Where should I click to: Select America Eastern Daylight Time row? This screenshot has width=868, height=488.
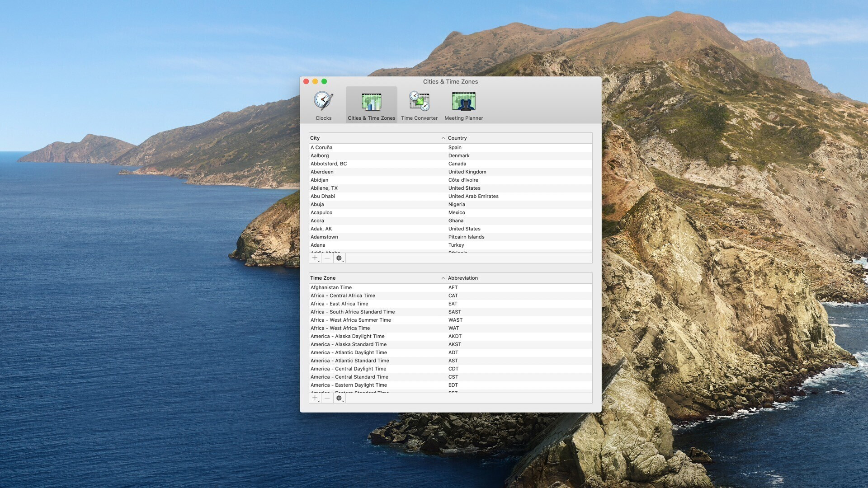tap(450, 385)
